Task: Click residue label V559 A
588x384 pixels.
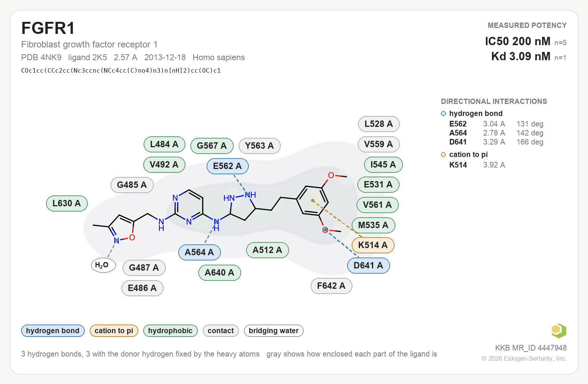Action: click(x=379, y=144)
